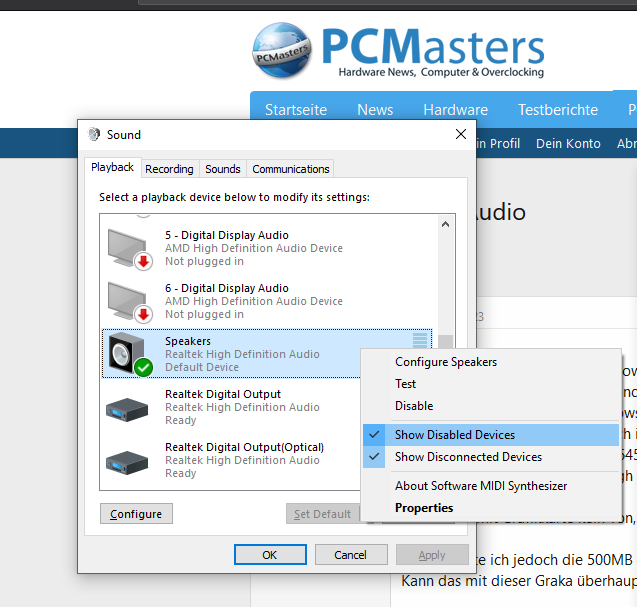637x607 pixels.
Task: Click the device list scrollbar thumb
Action: click(446, 342)
